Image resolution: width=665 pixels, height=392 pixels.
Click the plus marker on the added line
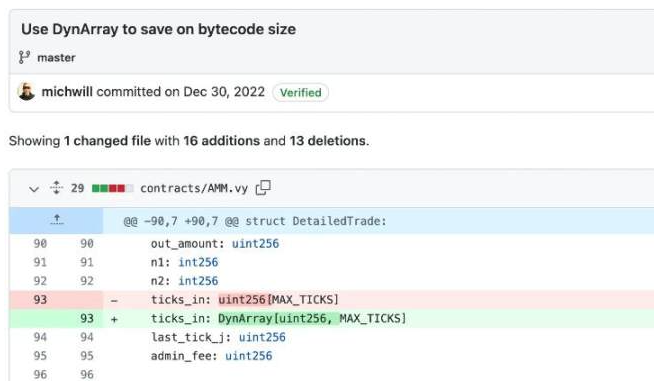click(x=114, y=319)
